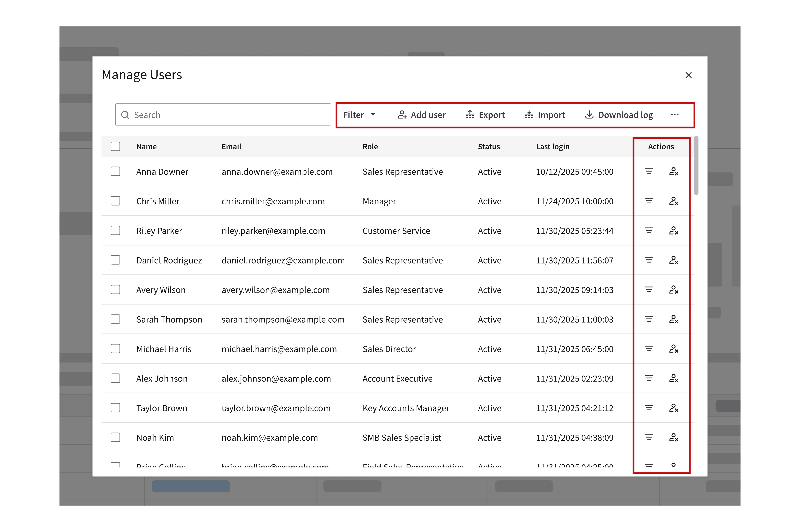The width and height of the screenshot is (800, 532).
Task: Select Alex Johnson's row checkbox
Action: click(x=115, y=378)
